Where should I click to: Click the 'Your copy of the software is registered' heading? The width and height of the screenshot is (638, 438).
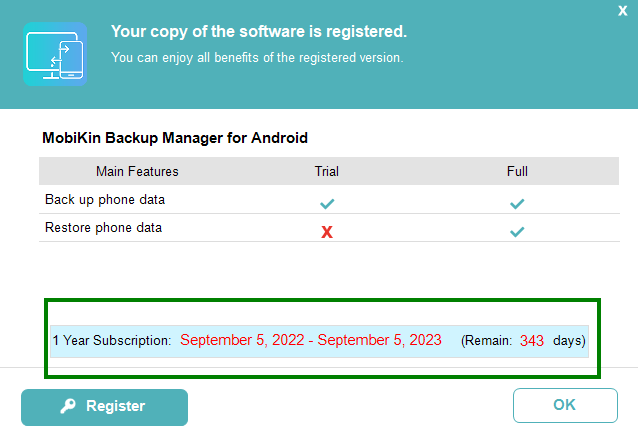pyautogui.click(x=259, y=31)
